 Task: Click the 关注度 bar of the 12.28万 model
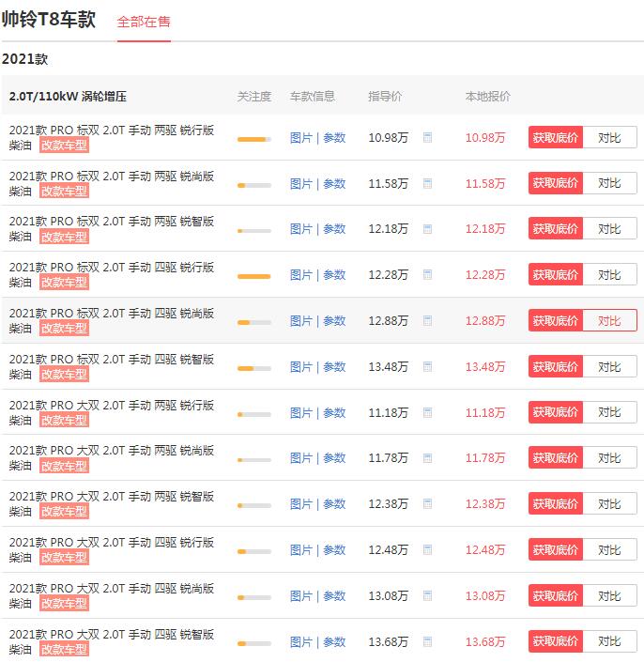tap(253, 276)
